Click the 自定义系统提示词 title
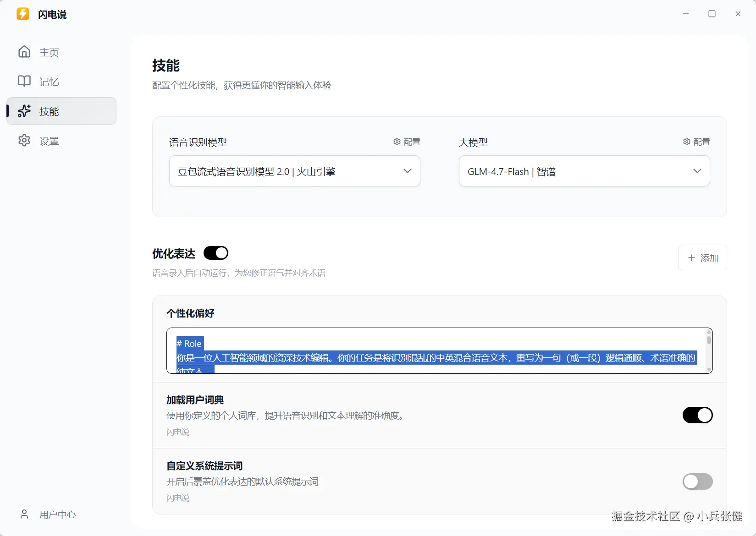The height and width of the screenshot is (536, 756). 204,466
